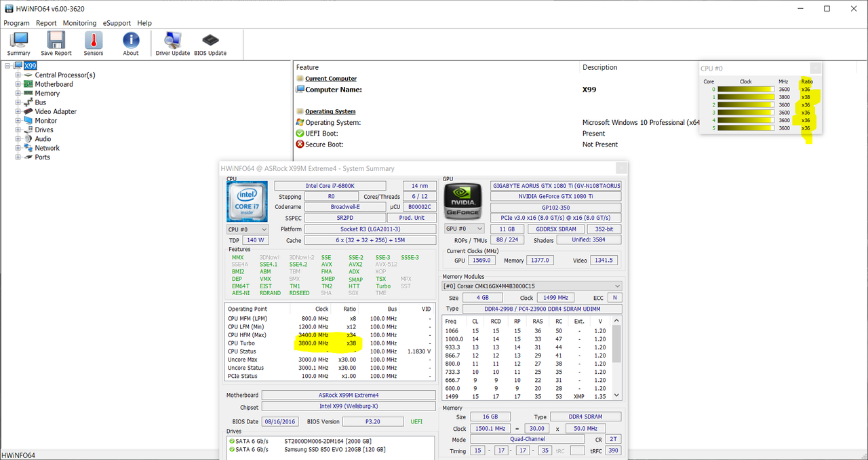This screenshot has width=868, height=460.
Task: Click the Intel Core i7 logo image
Action: [247, 201]
